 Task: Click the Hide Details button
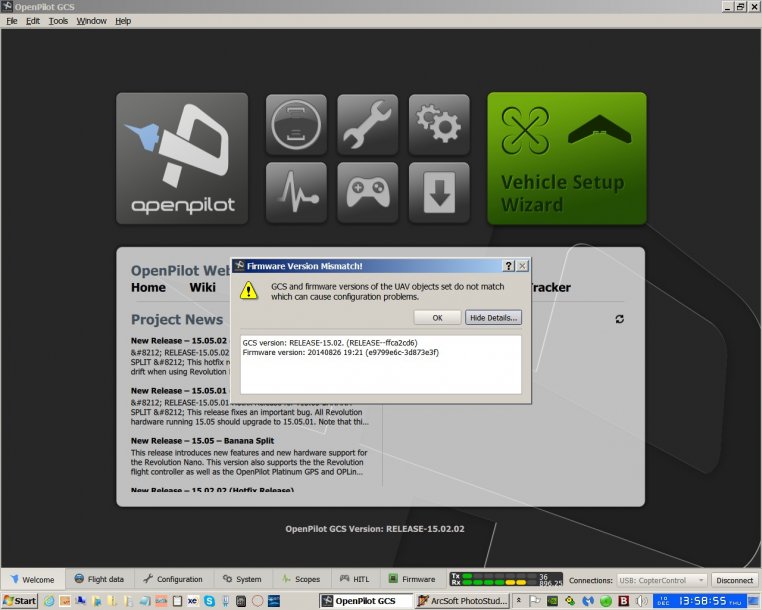(x=493, y=317)
